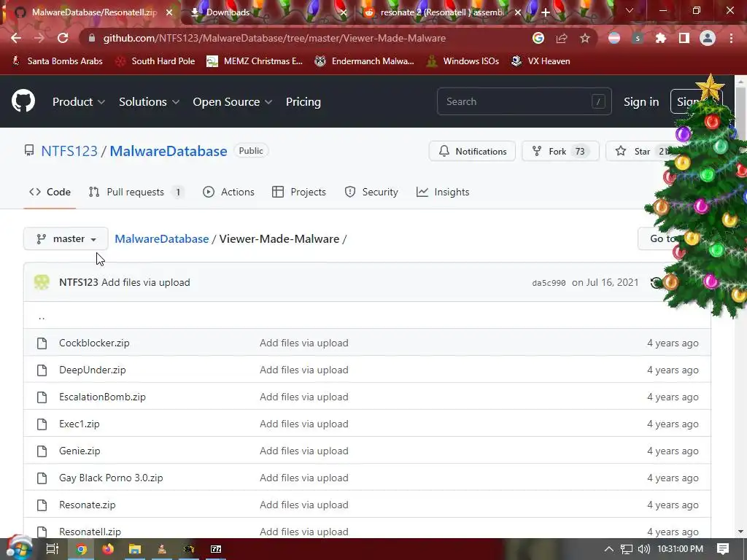Open the Actions tab

coord(228,192)
